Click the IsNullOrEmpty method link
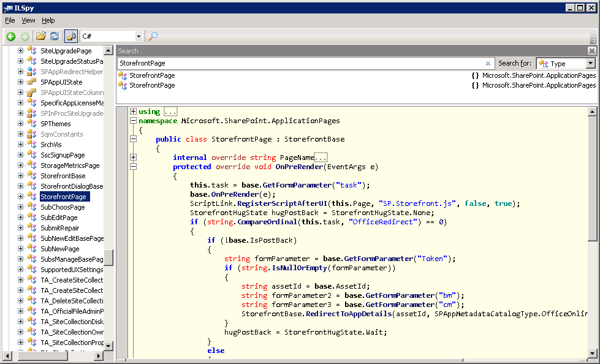 (x=299, y=268)
